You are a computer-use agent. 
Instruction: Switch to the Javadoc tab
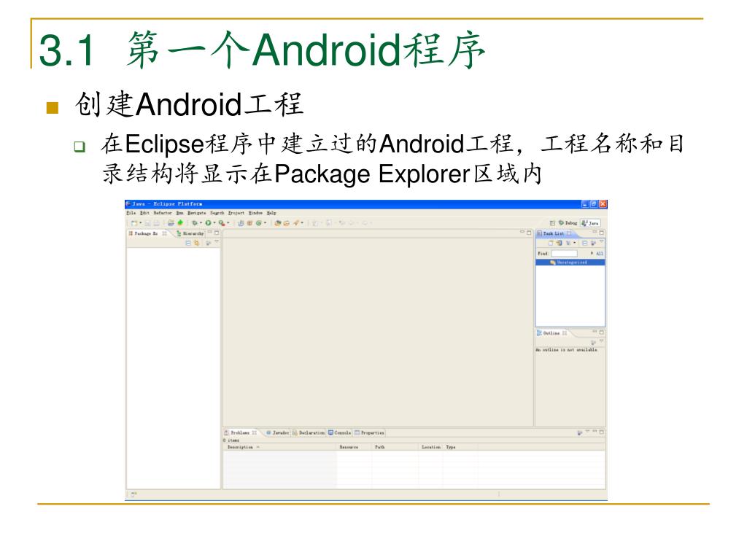point(277,433)
